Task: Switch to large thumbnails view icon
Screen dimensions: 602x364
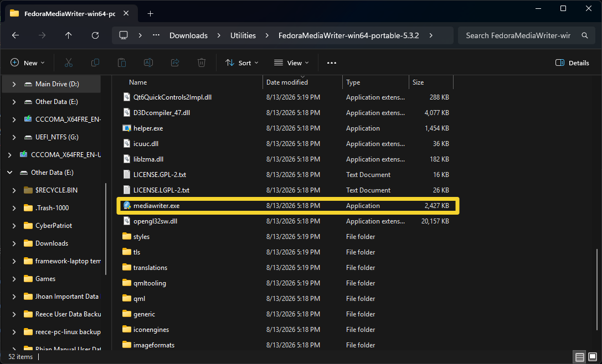Action: [x=593, y=357]
